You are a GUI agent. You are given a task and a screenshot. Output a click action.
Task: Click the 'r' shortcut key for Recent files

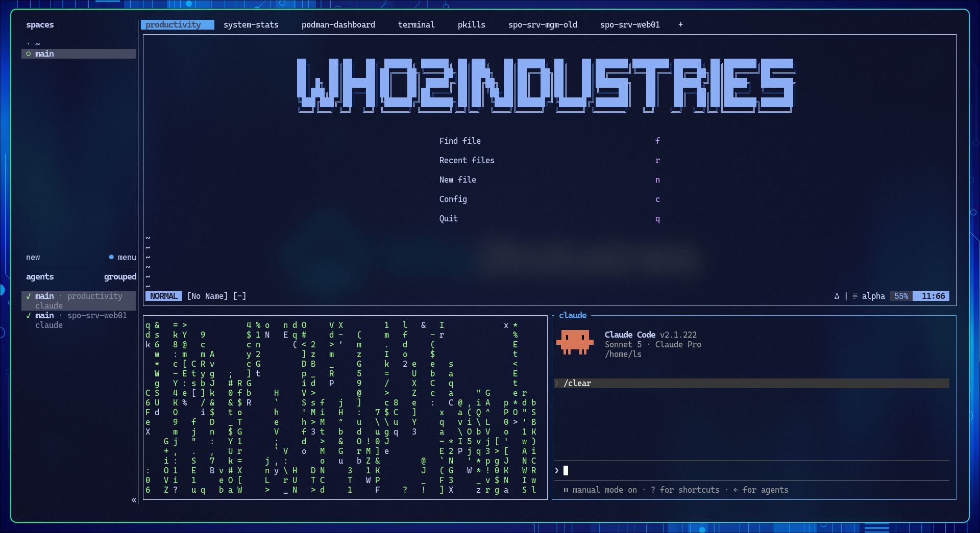point(657,160)
